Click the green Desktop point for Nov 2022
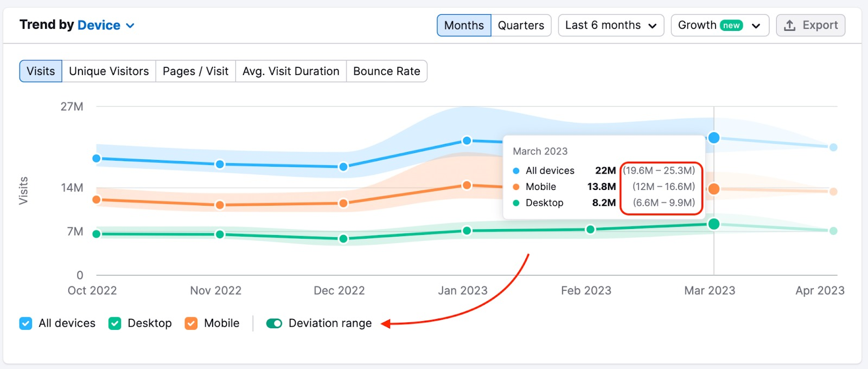Screen dimensions: 868x369 click(220, 234)
